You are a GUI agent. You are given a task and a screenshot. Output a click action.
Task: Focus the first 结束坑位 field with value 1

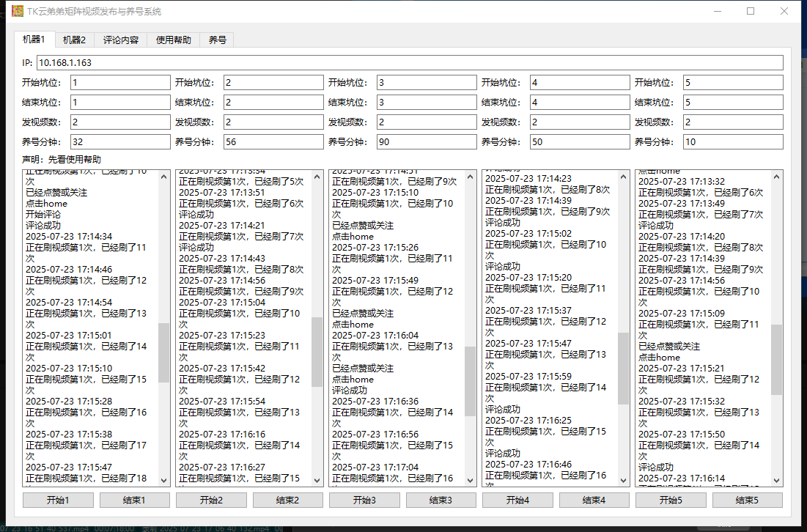pos(120,103)
